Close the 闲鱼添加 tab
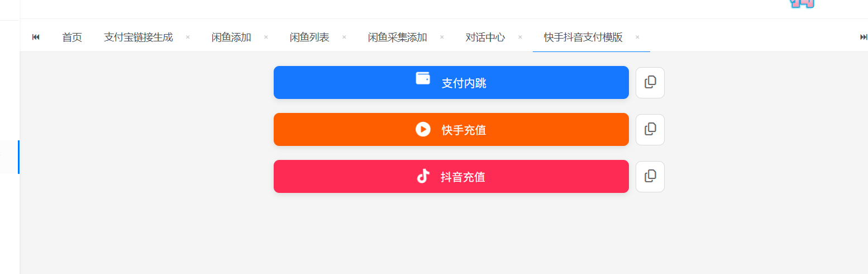Image resolution: width=868 pixels, height=274 pixels. pos(266,37)
